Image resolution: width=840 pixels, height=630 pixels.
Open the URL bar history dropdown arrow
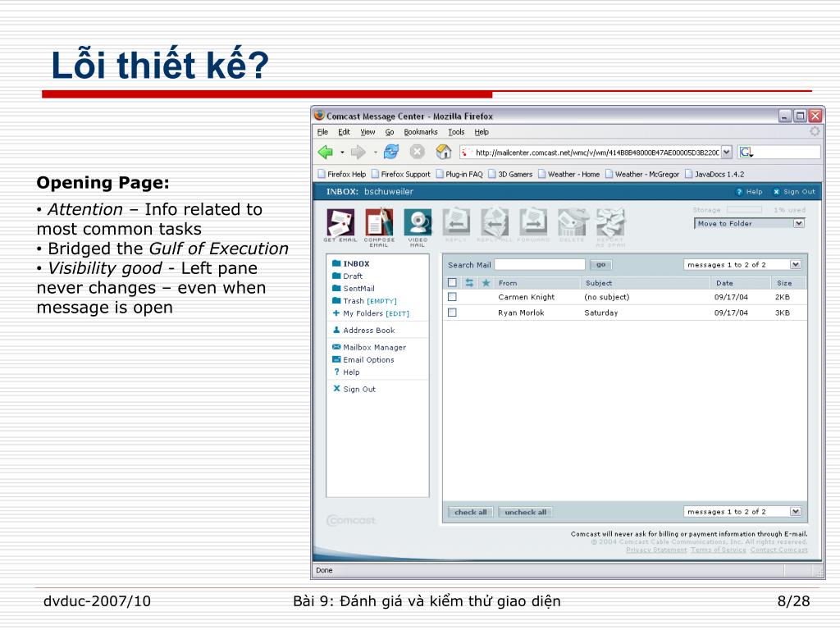pos(727,153)
